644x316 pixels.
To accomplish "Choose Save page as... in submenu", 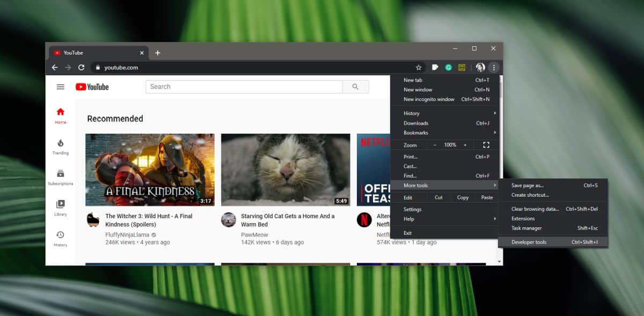I will pos(553,185).
